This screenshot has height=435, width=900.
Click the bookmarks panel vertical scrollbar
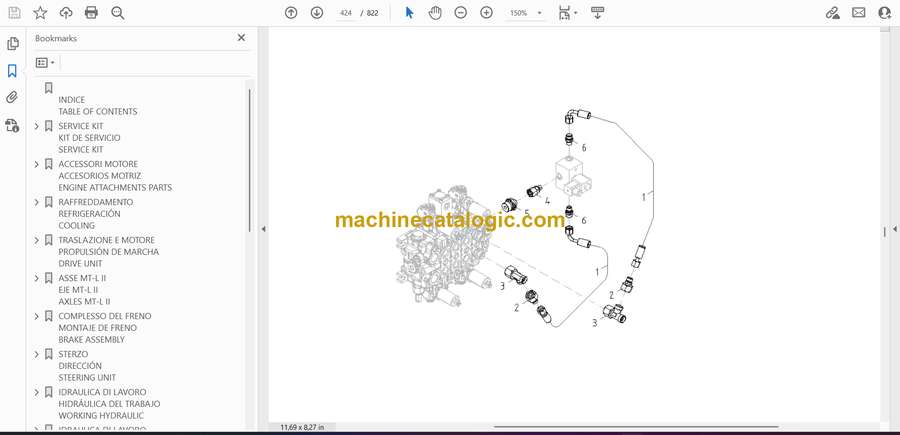coord(249,160)
